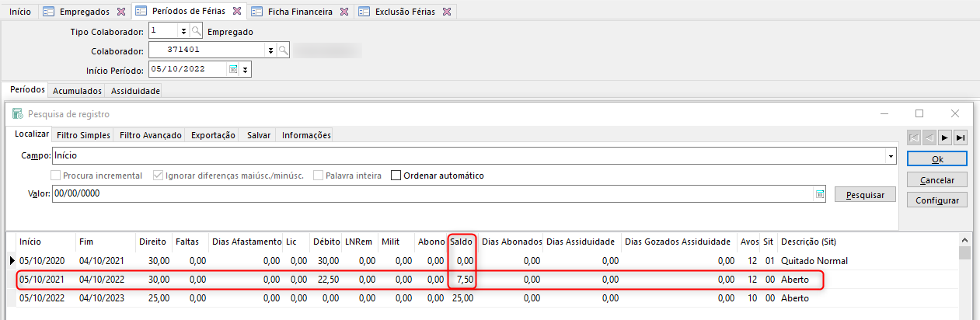Click the Pesquisar button

tap(865, 194)
